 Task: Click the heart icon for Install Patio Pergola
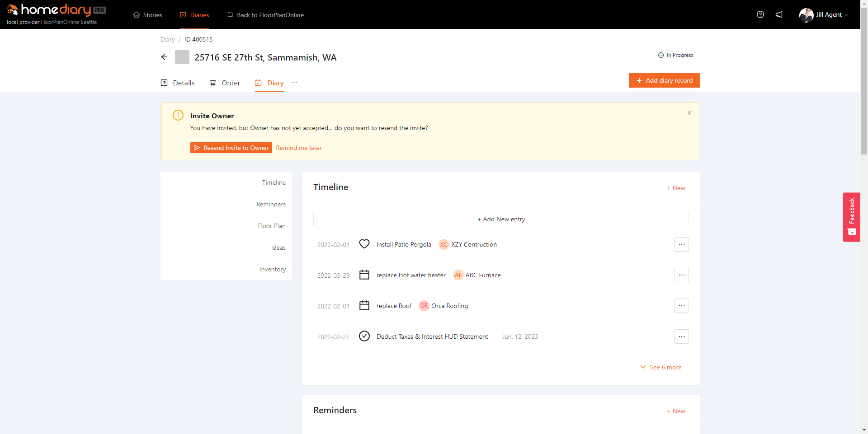[364, 244]
